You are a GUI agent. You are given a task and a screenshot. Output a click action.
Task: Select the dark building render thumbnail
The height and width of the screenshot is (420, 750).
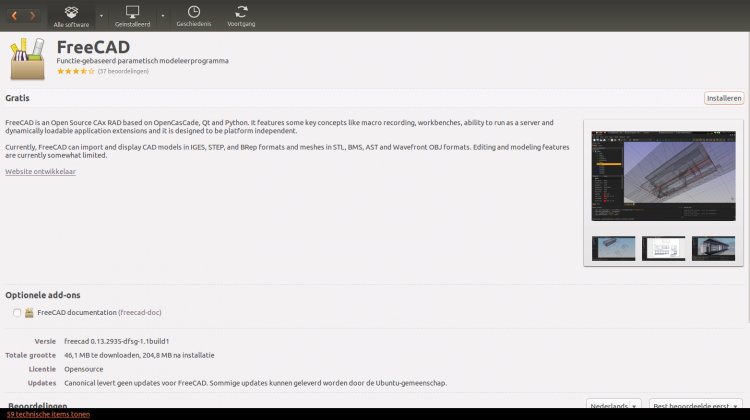click(713, 248)
